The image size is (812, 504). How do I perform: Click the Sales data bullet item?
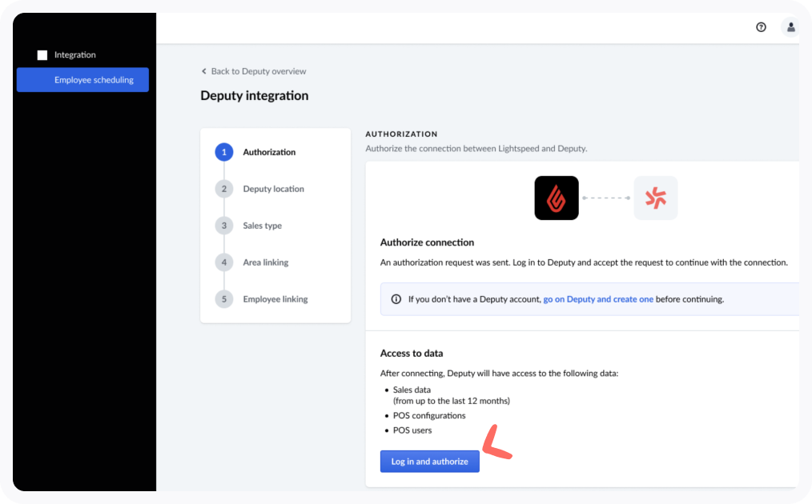412,390
